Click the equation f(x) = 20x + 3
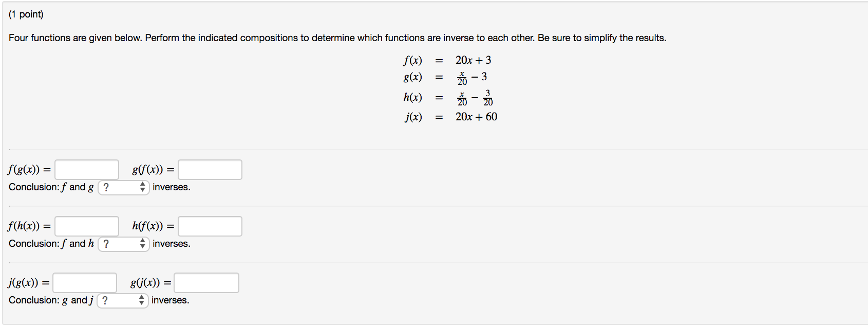 447,60
